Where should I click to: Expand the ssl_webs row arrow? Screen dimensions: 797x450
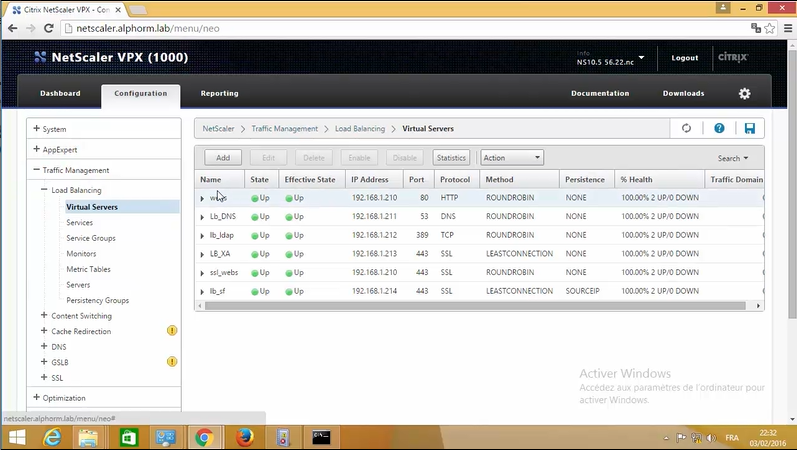pos(202,273)
